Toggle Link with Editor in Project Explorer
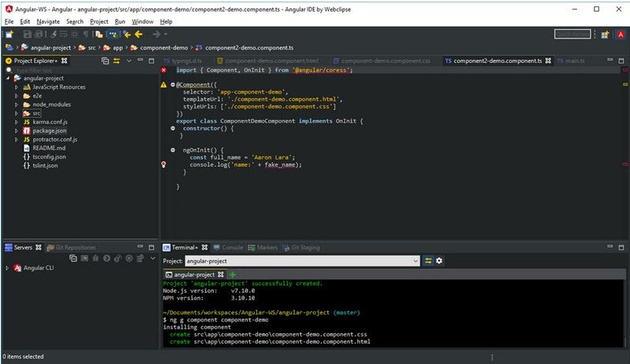The height and width of the screenshot is (364, 630). point(116,61)
